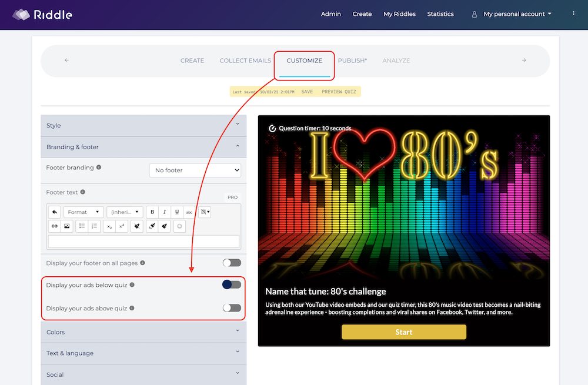Go to next step with right arrow

[x=524, y=60]
